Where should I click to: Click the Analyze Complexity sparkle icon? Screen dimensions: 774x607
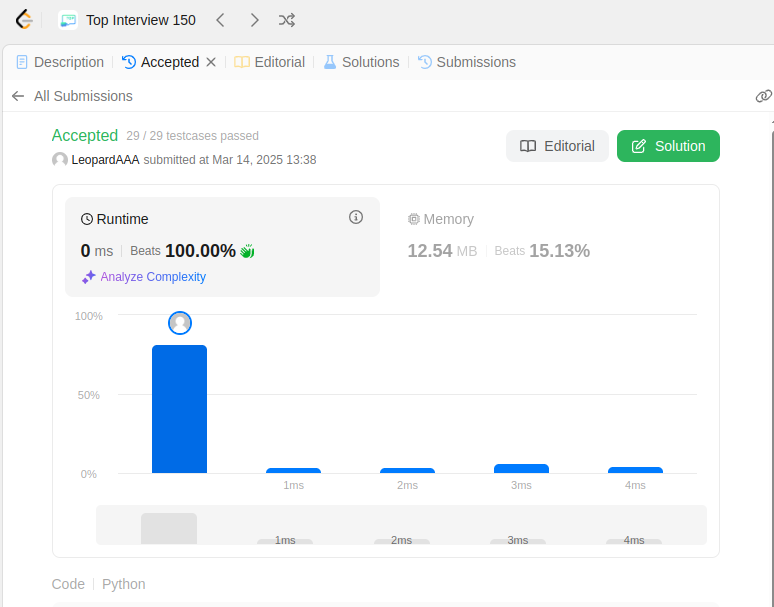[x=89, y=277]
